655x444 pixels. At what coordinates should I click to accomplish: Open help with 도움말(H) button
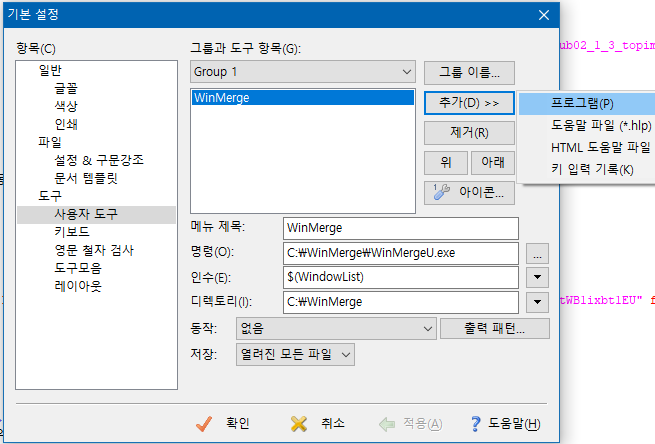pyautogui.click(x=505, y=424)
